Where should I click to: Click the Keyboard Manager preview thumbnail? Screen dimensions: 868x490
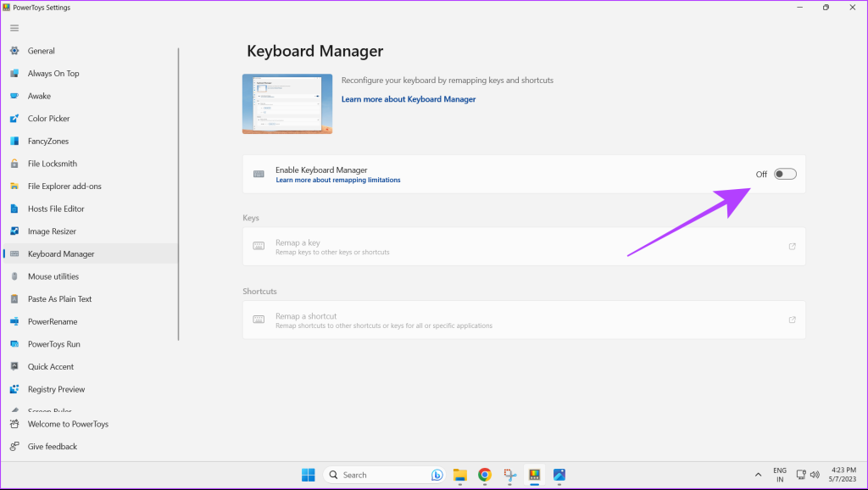coord(287,104)
